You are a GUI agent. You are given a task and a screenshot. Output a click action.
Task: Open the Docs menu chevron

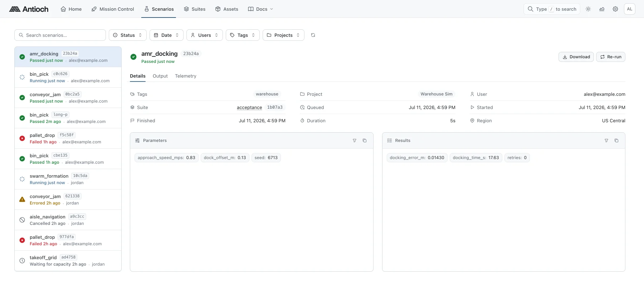tap(271, 9)
